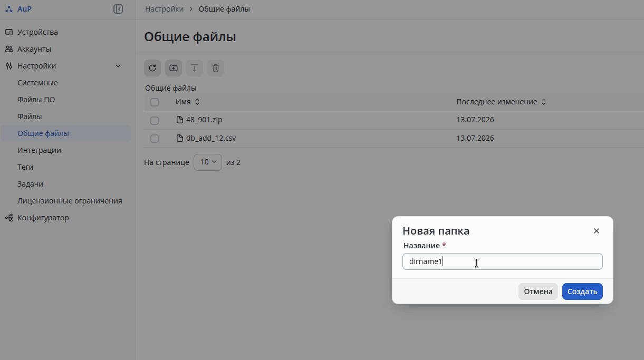The width and height of the screenshot is (644, 360).
Task: Click the 'из 2' pagination text
Action: [233, 162]
